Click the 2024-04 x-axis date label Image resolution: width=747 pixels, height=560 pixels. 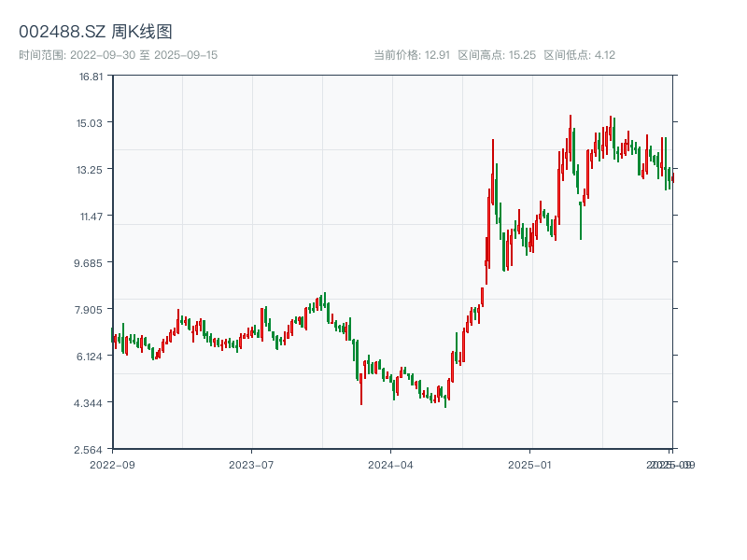click(x=391, y=464)
